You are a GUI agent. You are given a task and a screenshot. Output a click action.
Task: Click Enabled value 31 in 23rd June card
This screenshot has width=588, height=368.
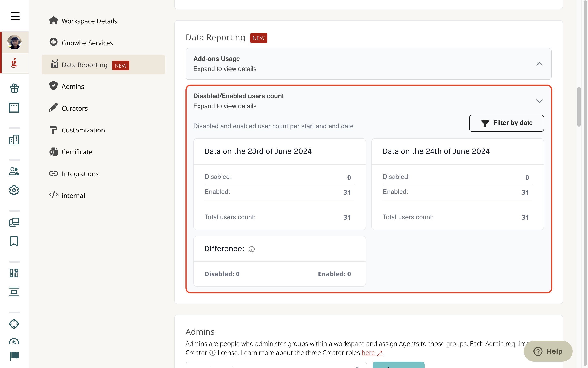(x=347, y=192)
